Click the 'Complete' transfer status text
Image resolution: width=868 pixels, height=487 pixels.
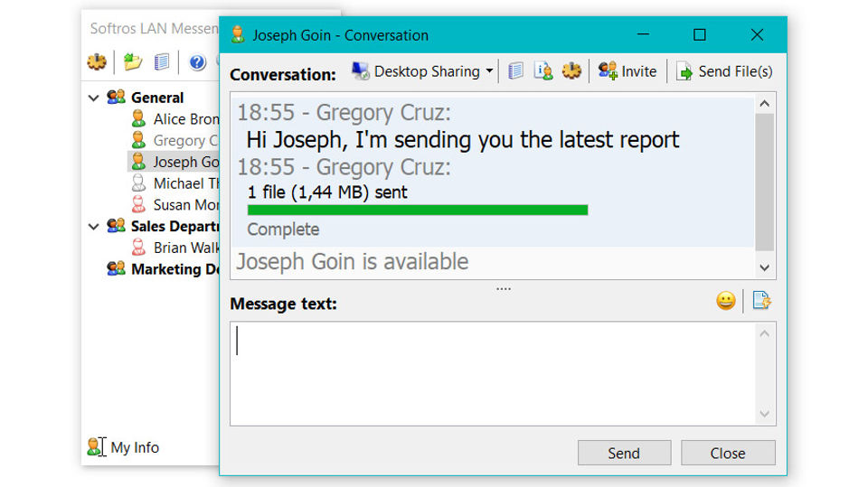point(283,229)
